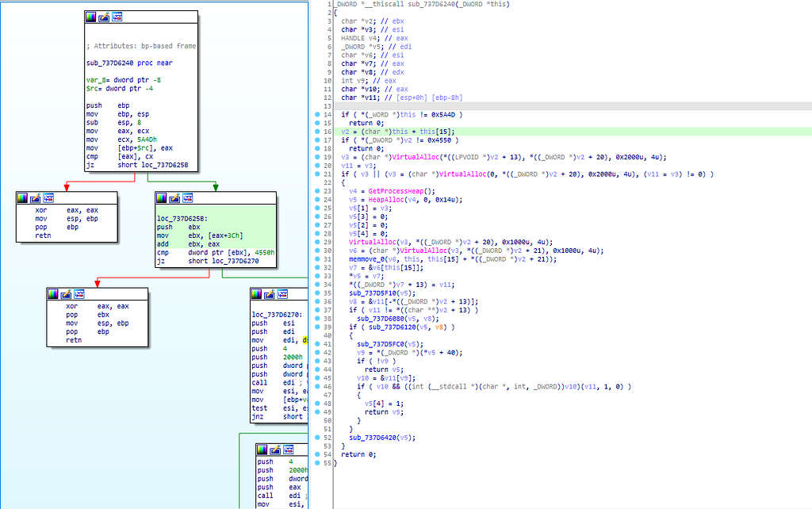
Task: Click 'HANDLE v4; // eax' declaration
Action: (x=374, y=38)
